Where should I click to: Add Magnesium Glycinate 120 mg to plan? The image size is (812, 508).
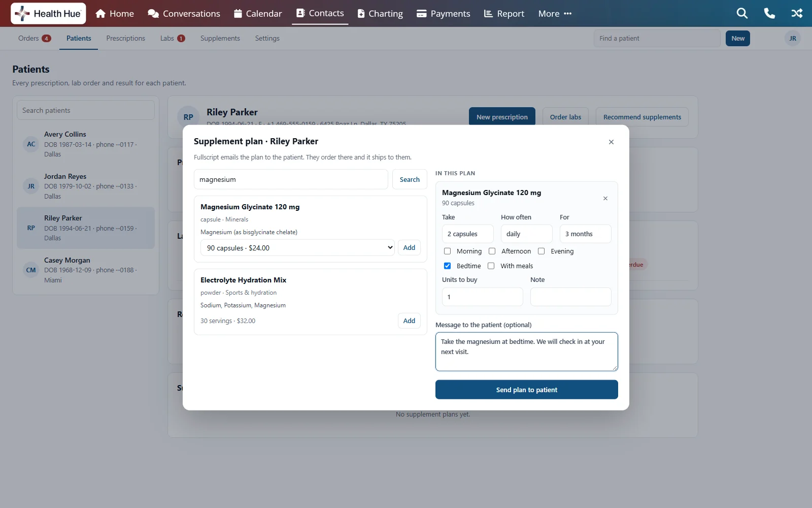click(x=409, y=247)
